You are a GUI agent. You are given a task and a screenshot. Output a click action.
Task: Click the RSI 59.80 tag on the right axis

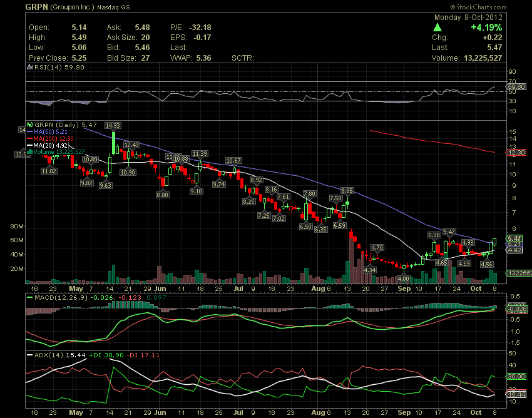[516, 86]
